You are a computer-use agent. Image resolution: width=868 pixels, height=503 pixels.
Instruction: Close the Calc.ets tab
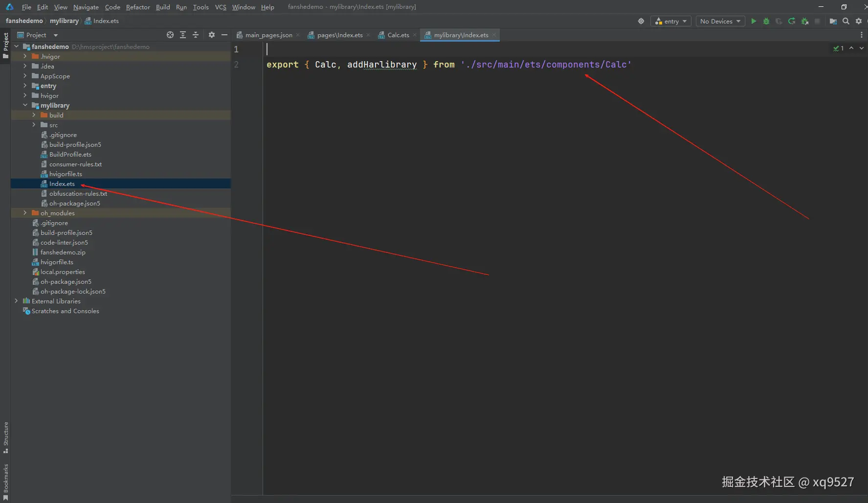point(415,35)
